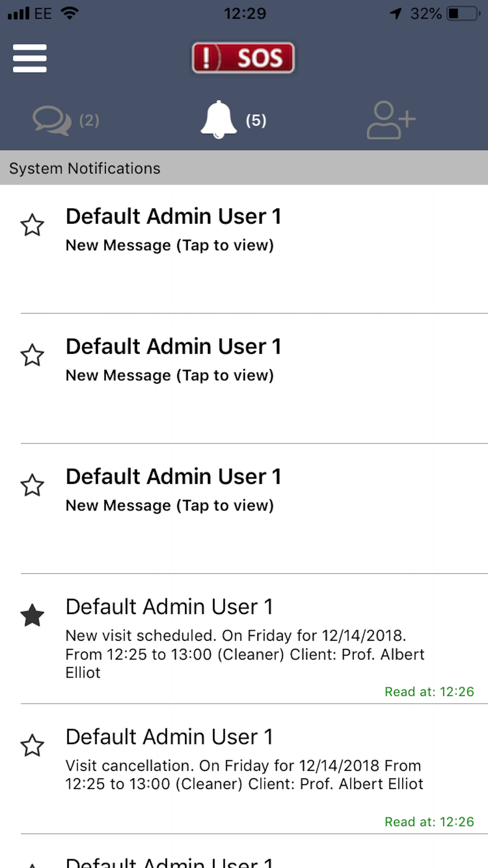Star the second New Message notification
The height and width of the screenshot is (868, 488).
point(32,355)
